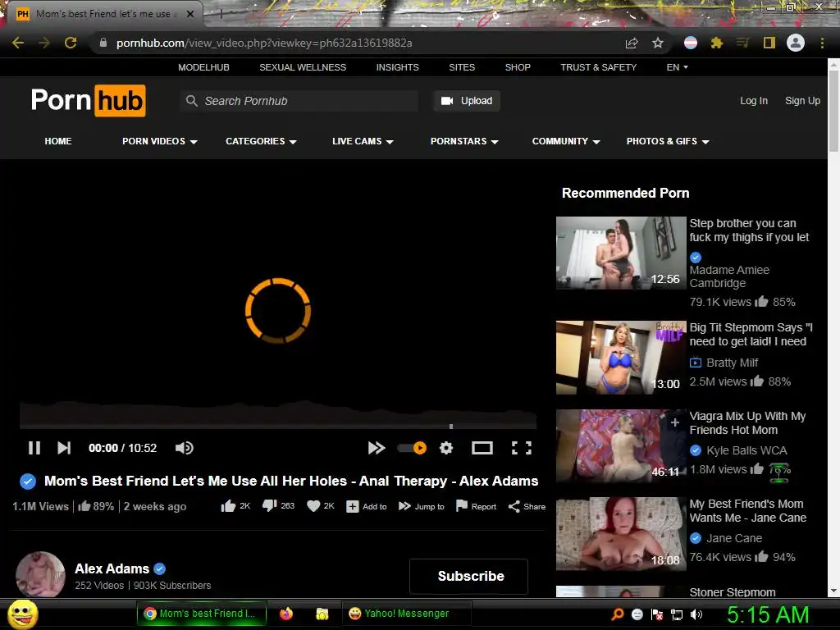Viewport: 840px width, 630px height.
Task: Expand the CATEGORIES dropdown
Action: click(x=261, y=141)
